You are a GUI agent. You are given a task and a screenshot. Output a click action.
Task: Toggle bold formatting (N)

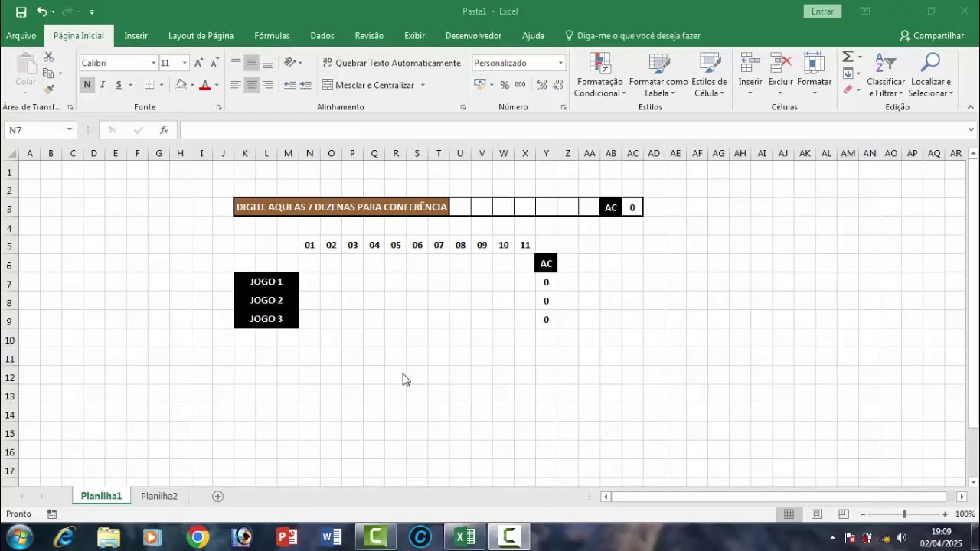87,85
